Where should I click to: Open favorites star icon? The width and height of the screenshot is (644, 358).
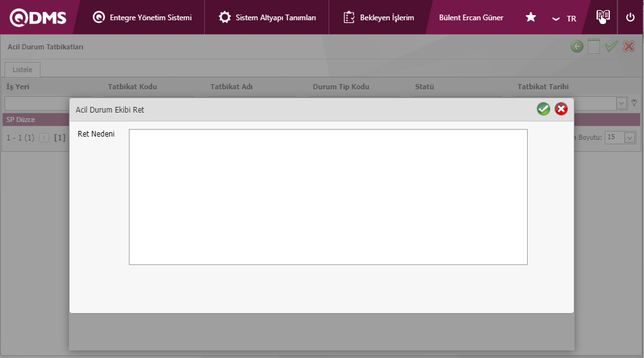[531, 17]
